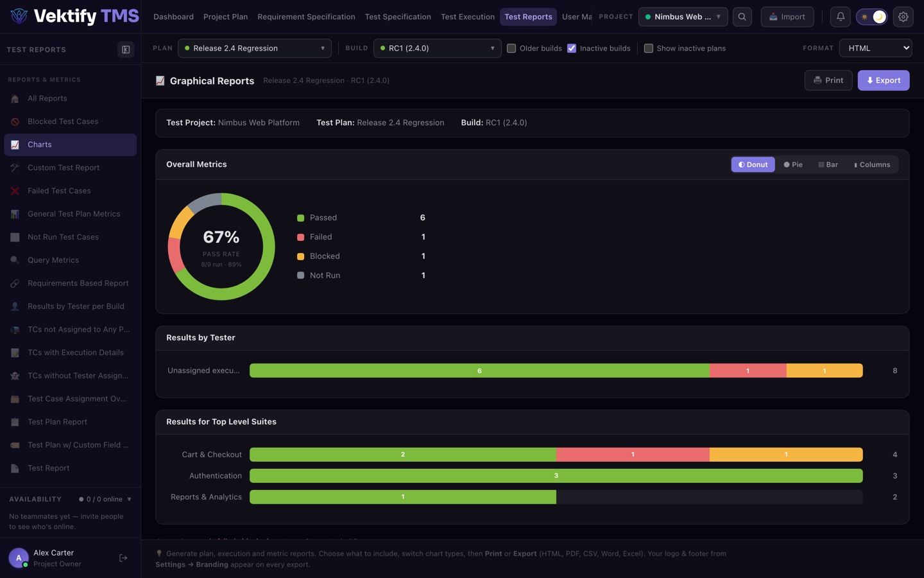Toggle the light/dark theme switch

click(872, 17)
